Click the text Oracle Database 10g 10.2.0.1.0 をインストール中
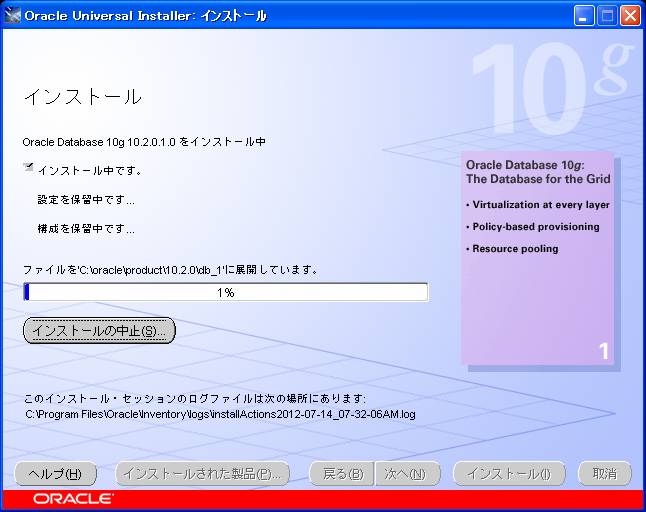 tap(144, 142)
